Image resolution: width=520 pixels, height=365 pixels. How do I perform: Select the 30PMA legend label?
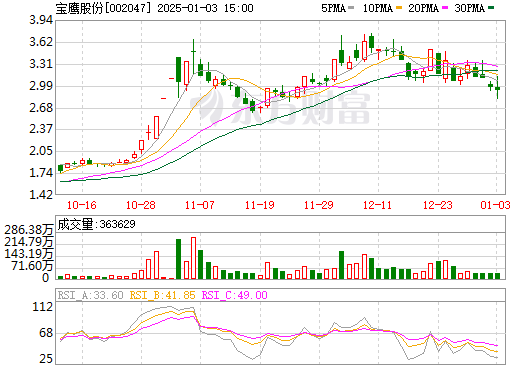(469, 8)
